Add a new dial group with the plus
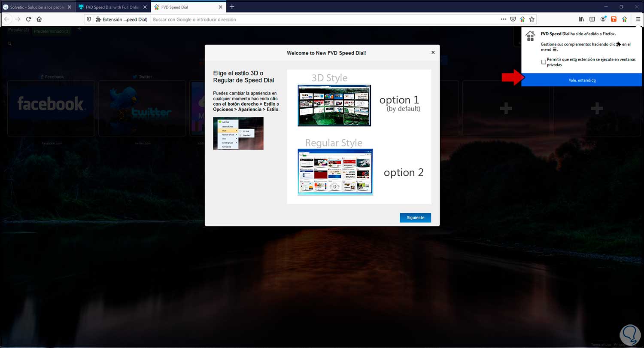This screenshot has height=348, width=644. pyautogui.click(x=79, y=29)
